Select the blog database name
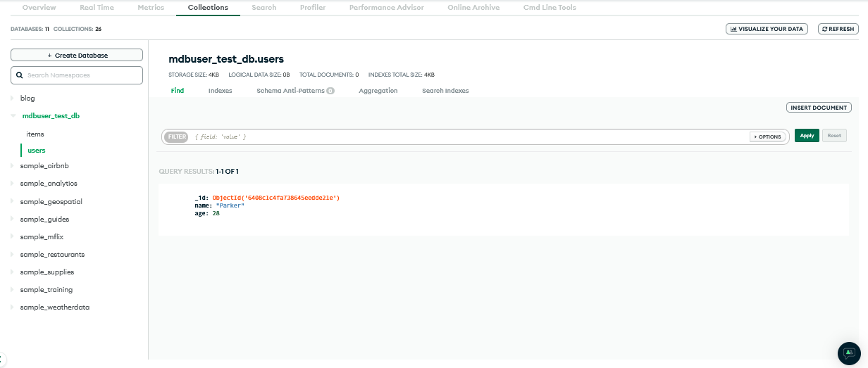This screenshot has height=368, width=868. click(x=27, y=99)
